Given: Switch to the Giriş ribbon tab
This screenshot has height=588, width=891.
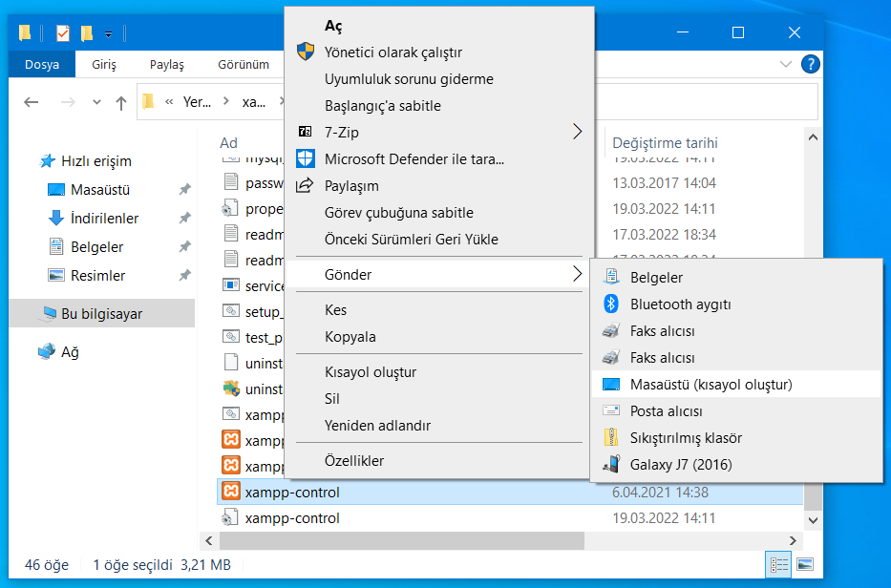Looking at the screenshot, I should 104,65.
